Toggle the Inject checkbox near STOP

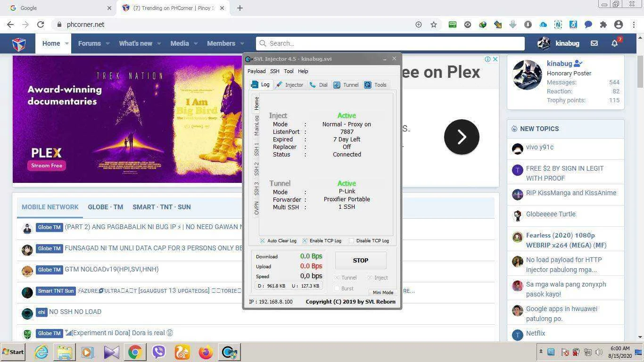click(370, 278)
